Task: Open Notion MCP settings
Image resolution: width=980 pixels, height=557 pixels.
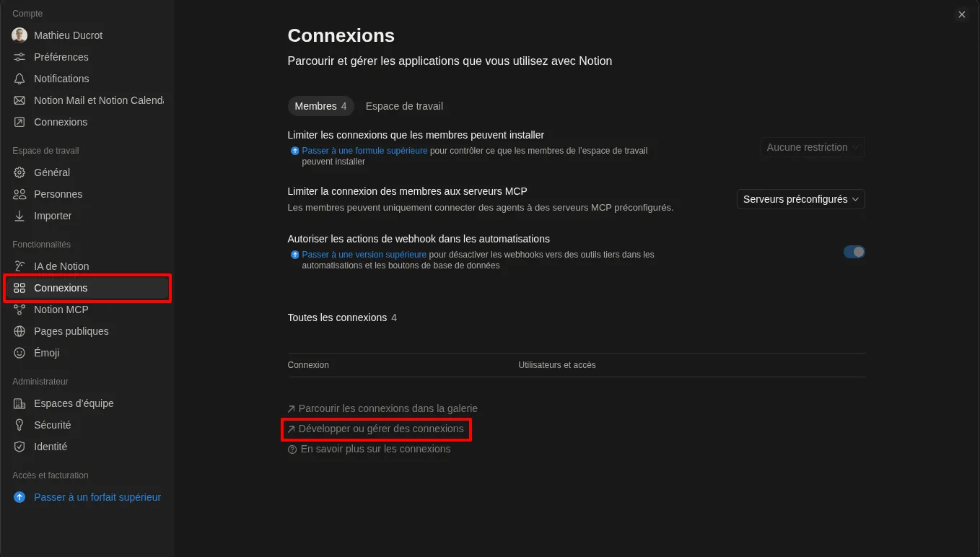Action: click(87, 310)
